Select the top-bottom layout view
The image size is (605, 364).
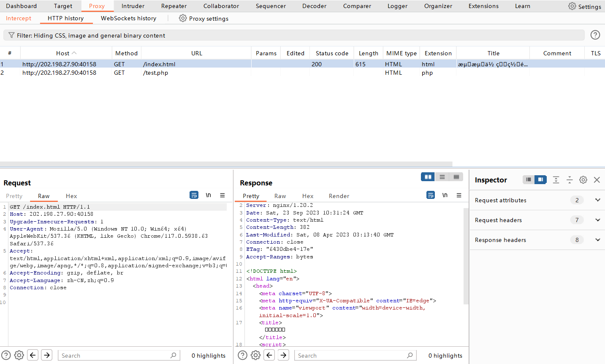442,177
